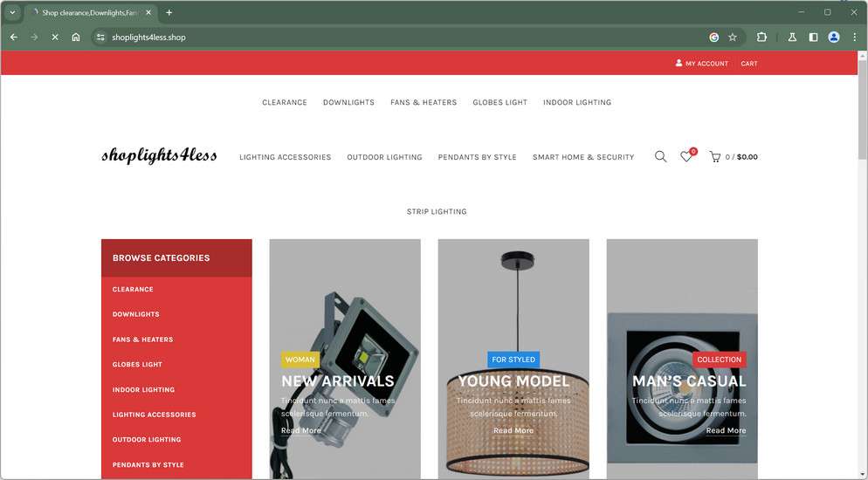This screenshot has width=868, height=480.
Task: Open the site search magnifier icon
Action: (660, 157)
